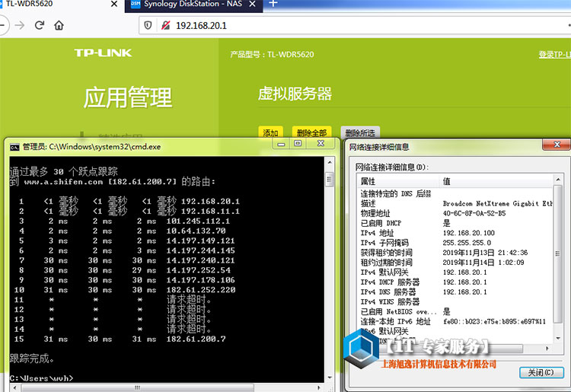Screen dimensions: 571x392
Task: Select the 租约过期的时间 row
Action: [x=455, y=263]
